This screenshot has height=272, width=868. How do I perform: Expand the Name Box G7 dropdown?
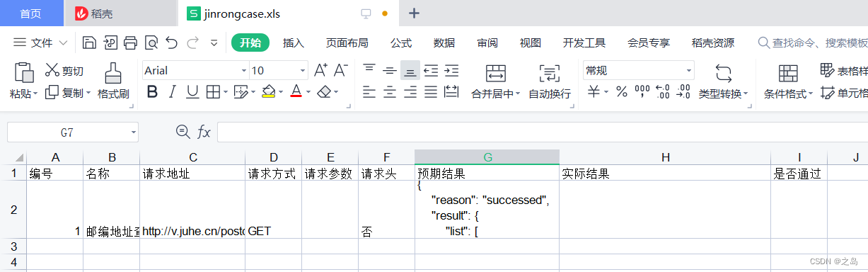[x=133, y=132]
